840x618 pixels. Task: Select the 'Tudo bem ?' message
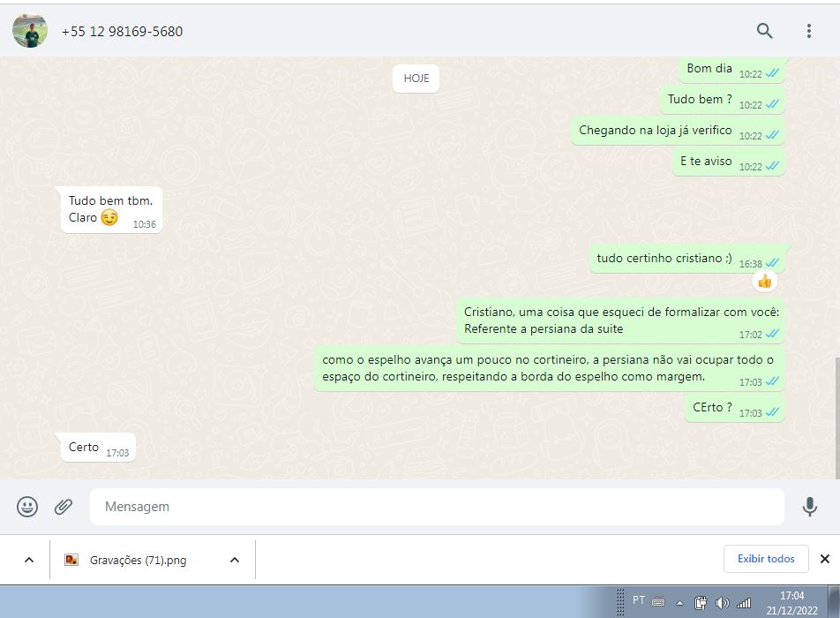[722, 101]
